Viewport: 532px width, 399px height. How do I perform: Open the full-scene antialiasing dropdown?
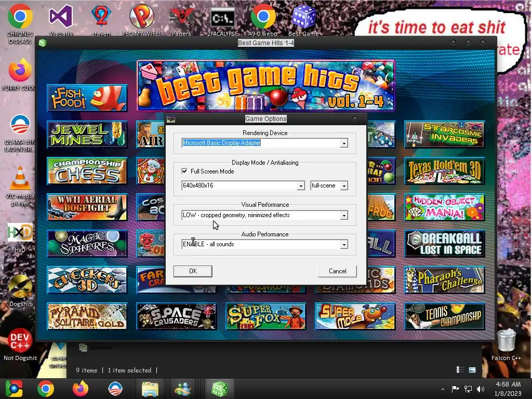click(344, 185)
